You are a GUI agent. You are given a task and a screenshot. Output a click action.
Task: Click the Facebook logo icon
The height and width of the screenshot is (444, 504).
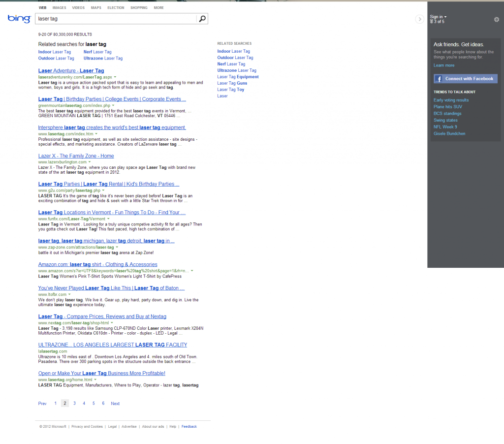[438, 79]
